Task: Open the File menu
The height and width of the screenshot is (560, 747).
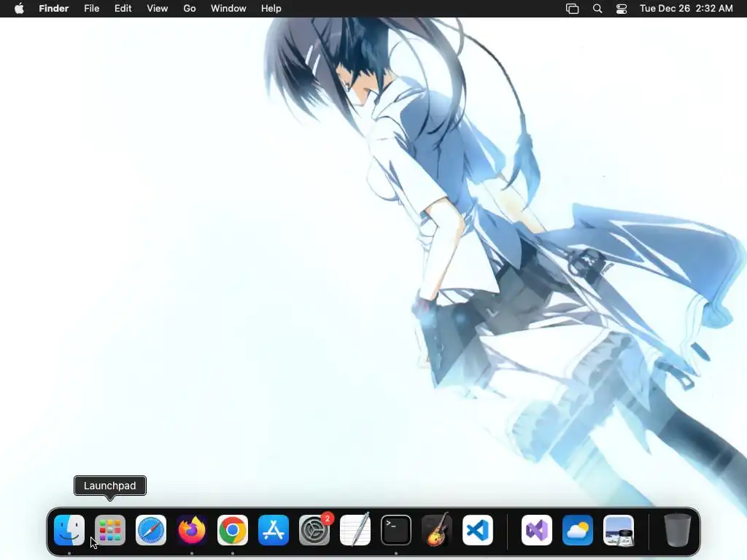Action: 91,9
